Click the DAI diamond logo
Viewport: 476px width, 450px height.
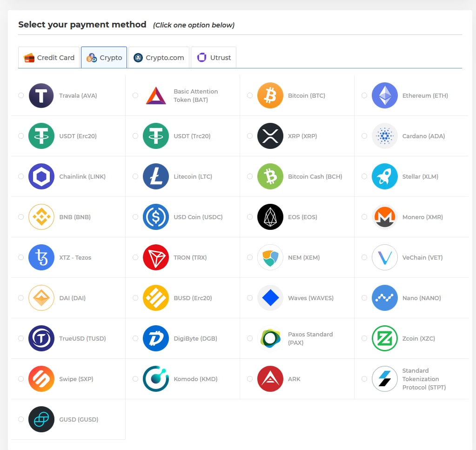click(41, 298)
